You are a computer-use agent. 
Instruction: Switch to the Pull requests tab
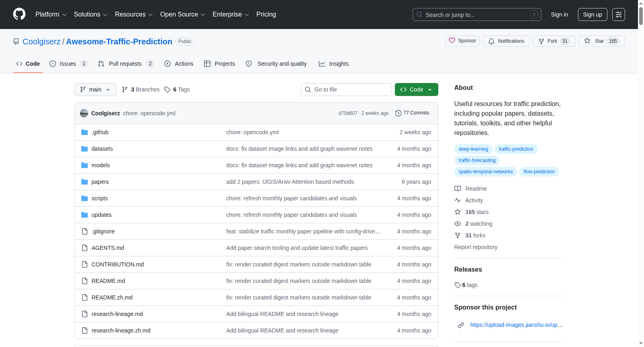126,64
